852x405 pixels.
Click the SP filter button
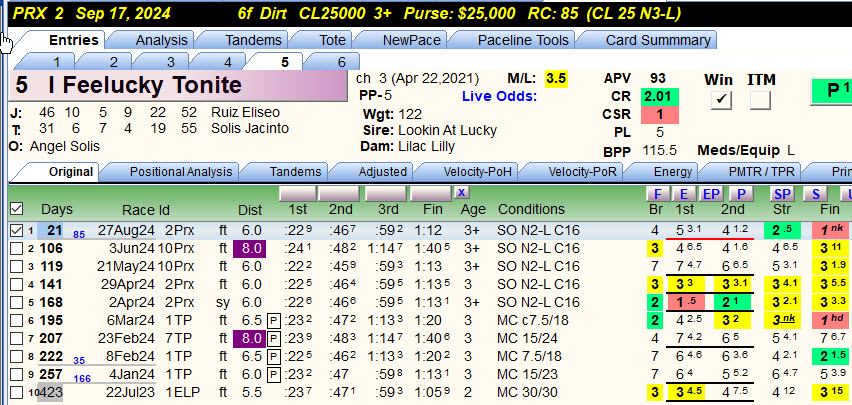click(782, 194)
